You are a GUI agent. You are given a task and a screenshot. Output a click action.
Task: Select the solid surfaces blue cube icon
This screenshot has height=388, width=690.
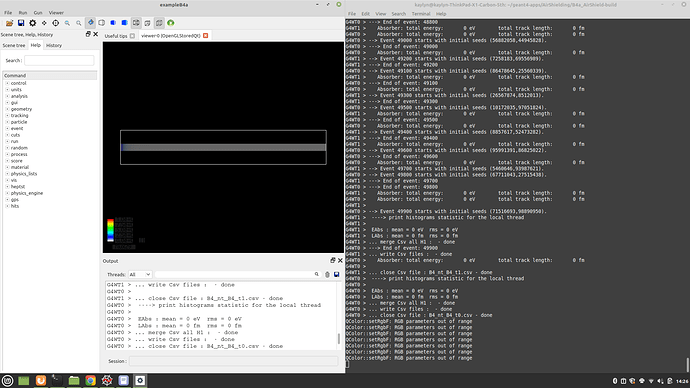coord(125,23)
